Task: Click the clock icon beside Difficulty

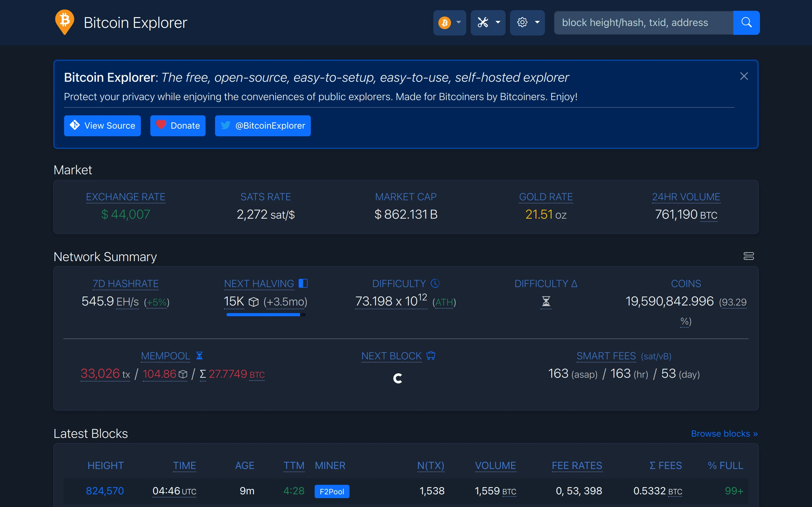Action: 435,283
